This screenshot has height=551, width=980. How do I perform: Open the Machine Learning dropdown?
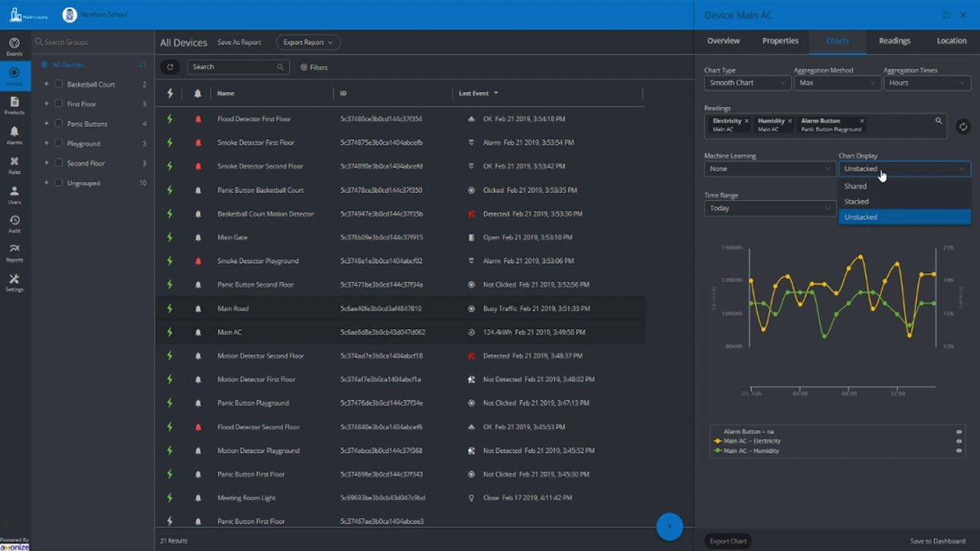[769, 169]
